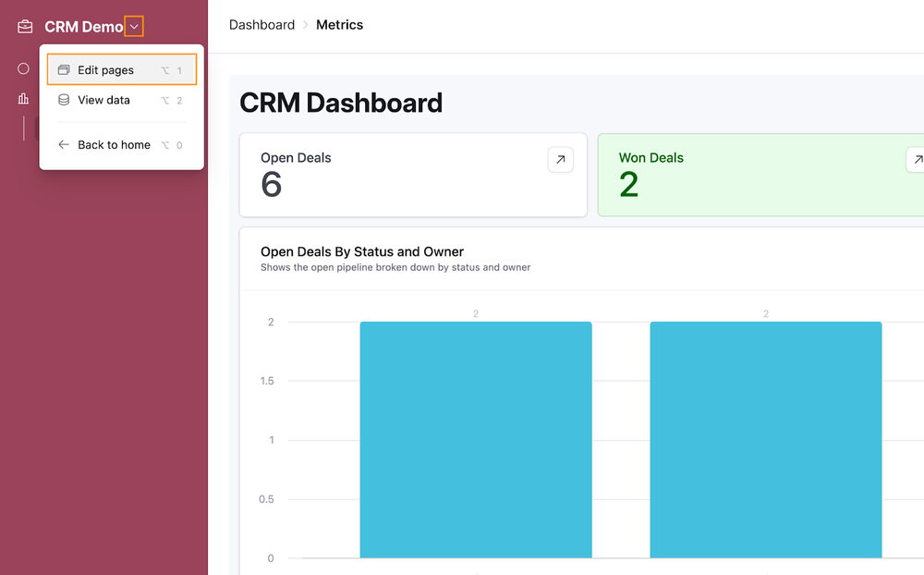
Task: Select the Open Deals metric card
Action: pyautogui.click(x=413, y=175)
